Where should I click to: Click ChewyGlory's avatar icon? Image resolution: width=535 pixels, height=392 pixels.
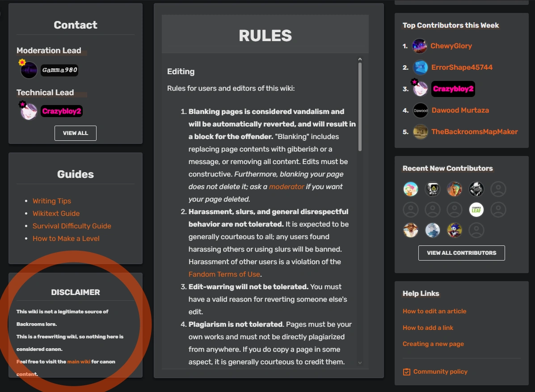pyautogui.click(x=419, y=46)
